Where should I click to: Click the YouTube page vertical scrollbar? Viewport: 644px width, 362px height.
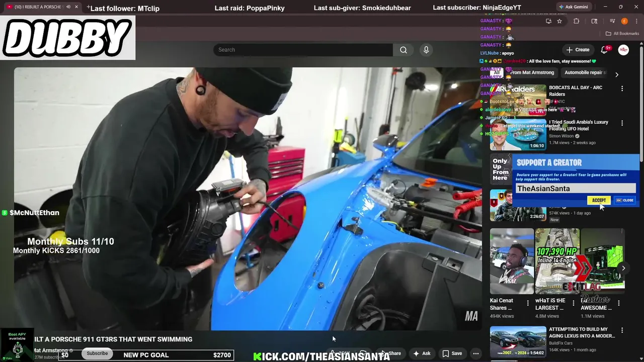point(641,105)
